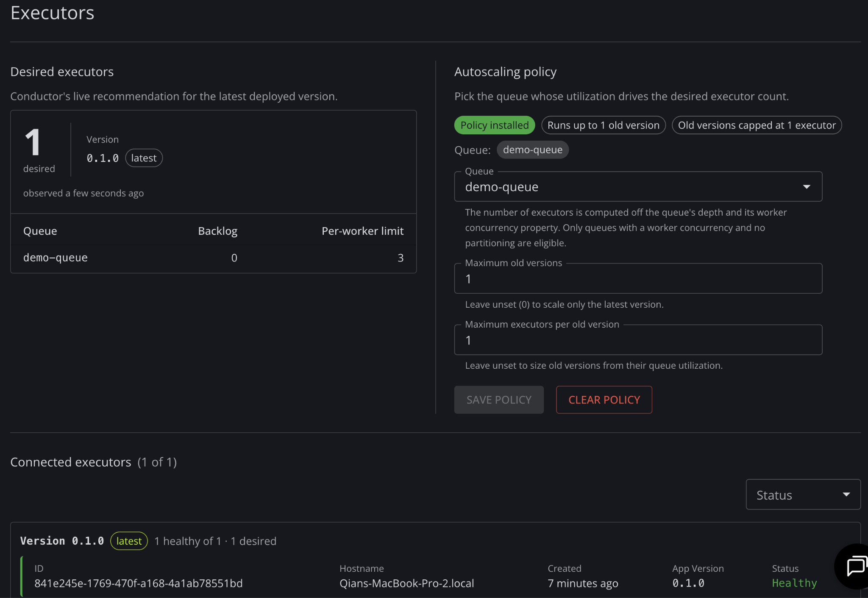Click the Healthy status text

(x=794, y=583)
